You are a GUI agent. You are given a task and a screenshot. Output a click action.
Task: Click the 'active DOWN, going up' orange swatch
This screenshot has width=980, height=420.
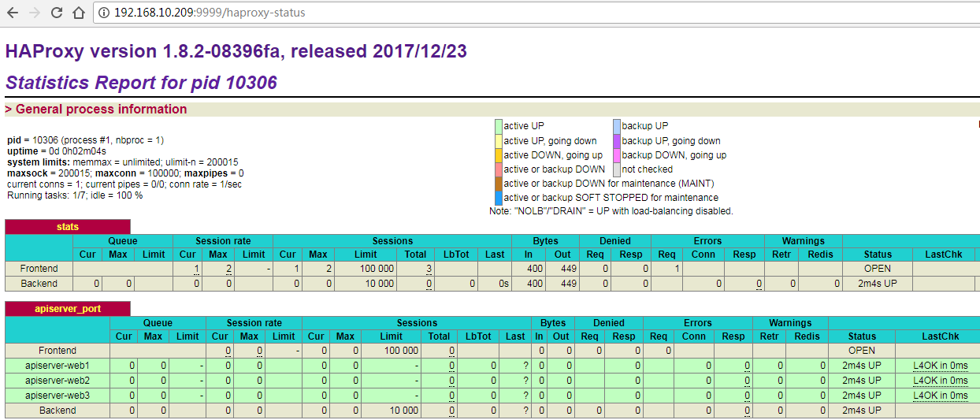click(499, 155)
